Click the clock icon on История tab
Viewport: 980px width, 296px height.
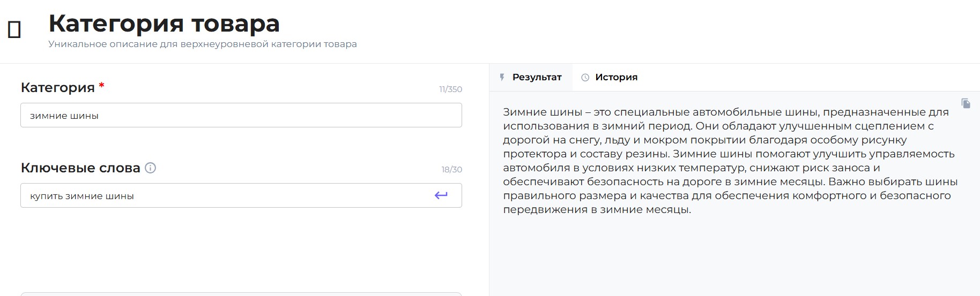(585, 78)
